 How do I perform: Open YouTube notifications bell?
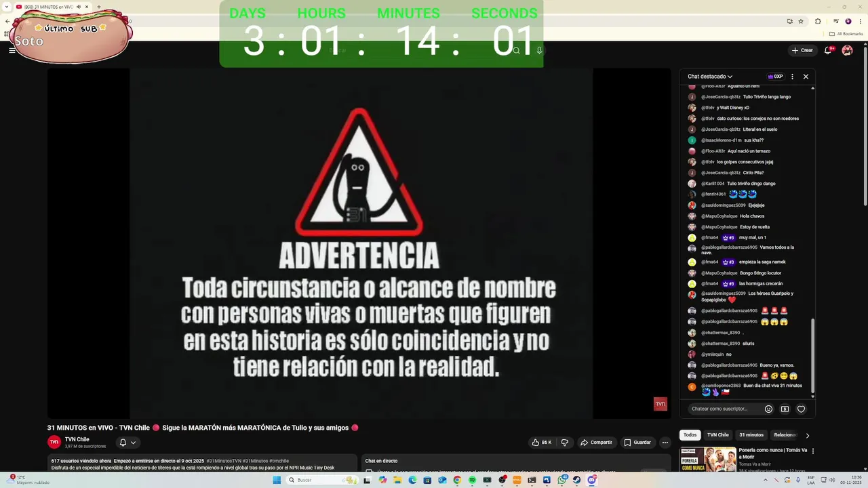(x=829, y=50)
